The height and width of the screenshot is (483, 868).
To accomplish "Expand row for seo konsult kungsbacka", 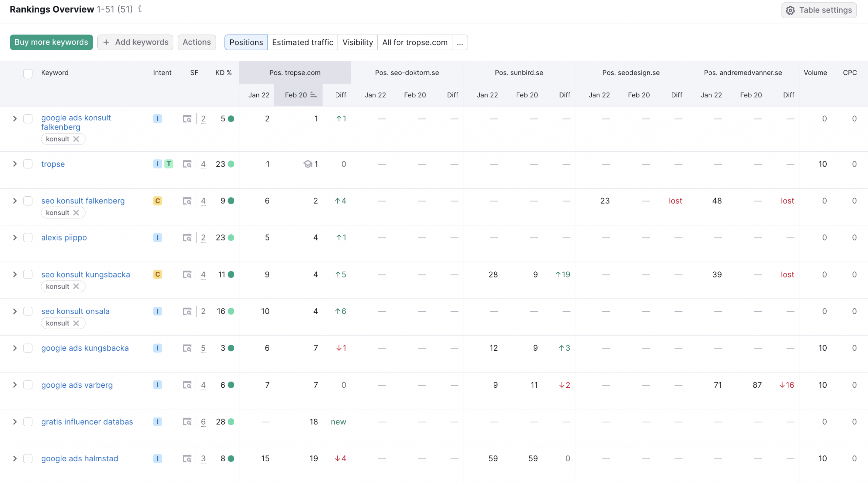I will point(15,274).
